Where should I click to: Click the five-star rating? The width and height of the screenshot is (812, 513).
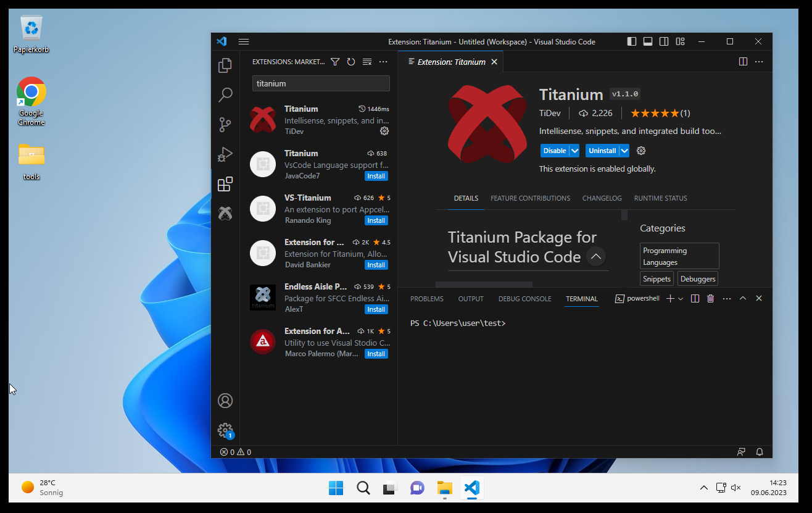point(660,114)
